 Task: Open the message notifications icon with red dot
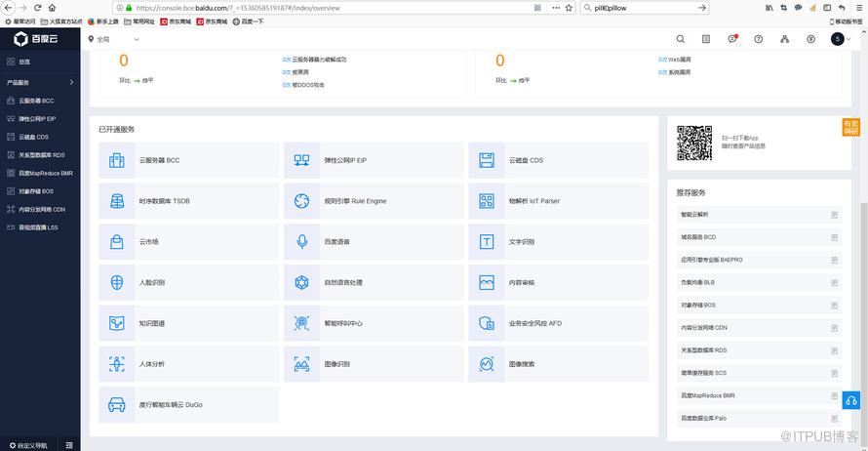point(732,39)
